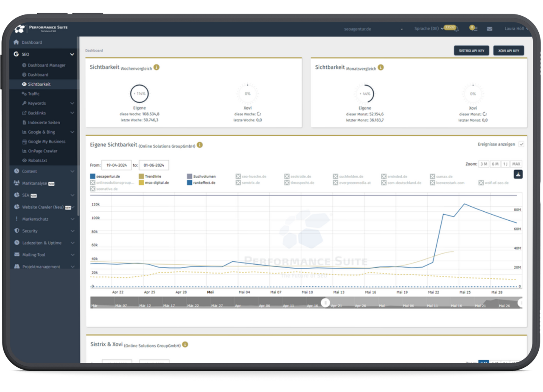The width and height of the screenshot is (543, 392).
Task: Click the info icon beside Eigene Sichtbarkeit
Action: coord(200,145)
